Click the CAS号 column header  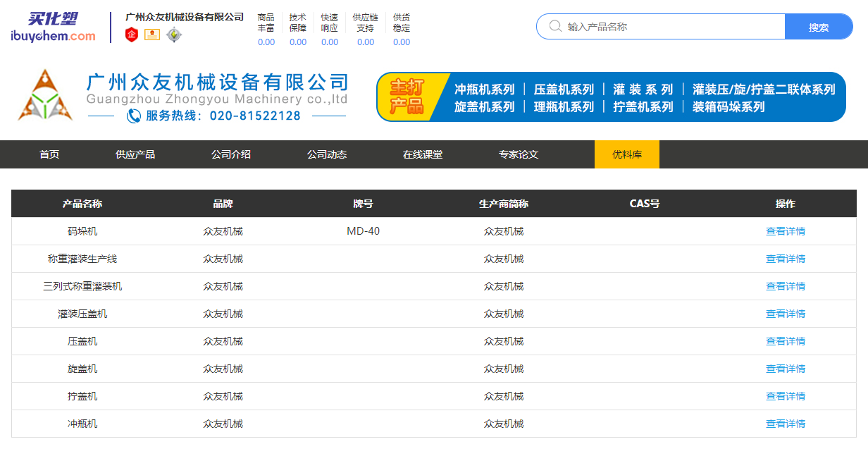click(645, 204)
